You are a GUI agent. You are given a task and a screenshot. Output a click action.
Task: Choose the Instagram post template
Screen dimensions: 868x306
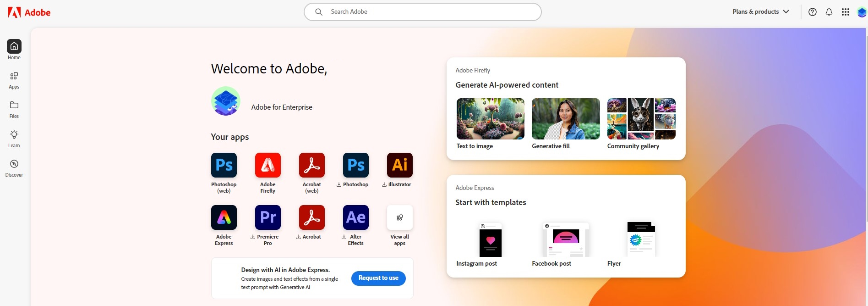[x=491, y=239]
